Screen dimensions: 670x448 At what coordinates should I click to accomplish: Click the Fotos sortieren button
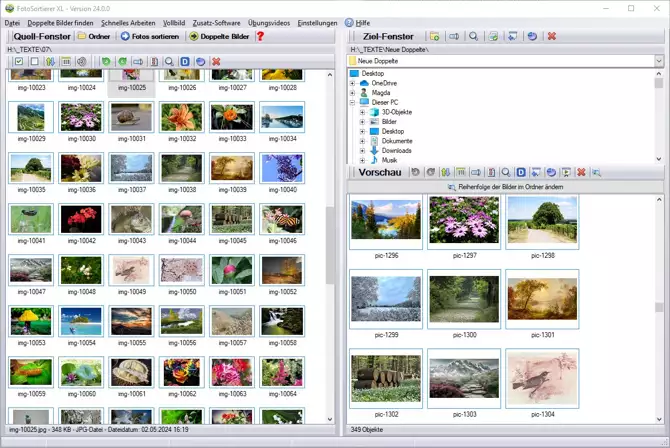[152, 36]
